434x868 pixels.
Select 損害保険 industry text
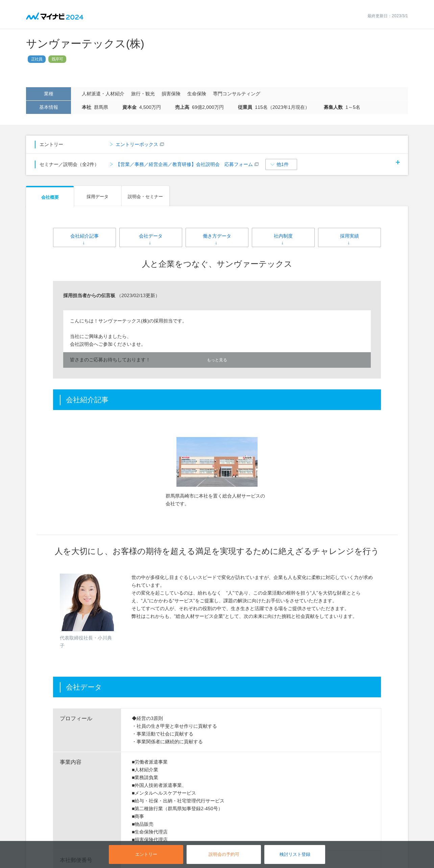coord(171,94)
